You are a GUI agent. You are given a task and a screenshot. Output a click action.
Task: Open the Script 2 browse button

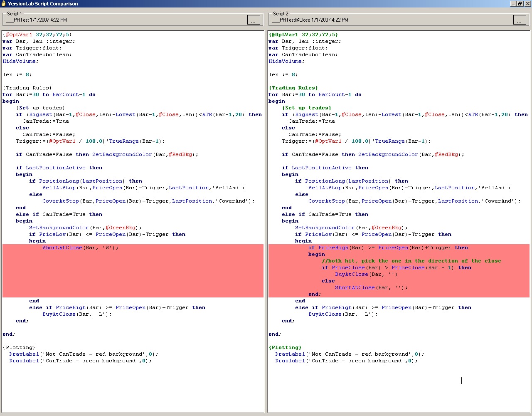pyautogui.click(x=520, y=20)
